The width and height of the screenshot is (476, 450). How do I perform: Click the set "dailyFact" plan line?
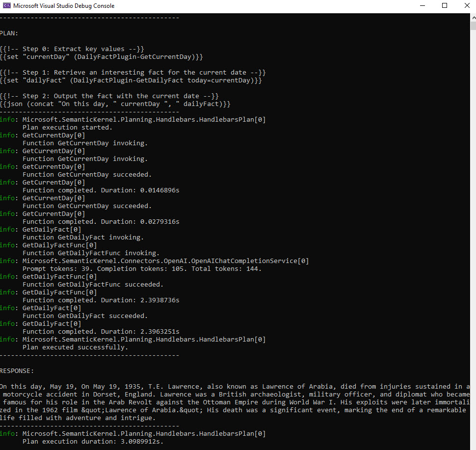point(131,80)
